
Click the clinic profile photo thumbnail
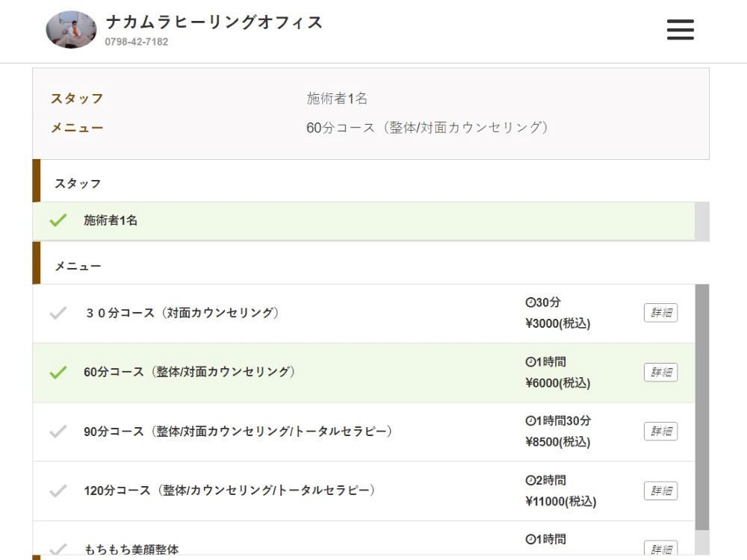(x=71, y=30)
